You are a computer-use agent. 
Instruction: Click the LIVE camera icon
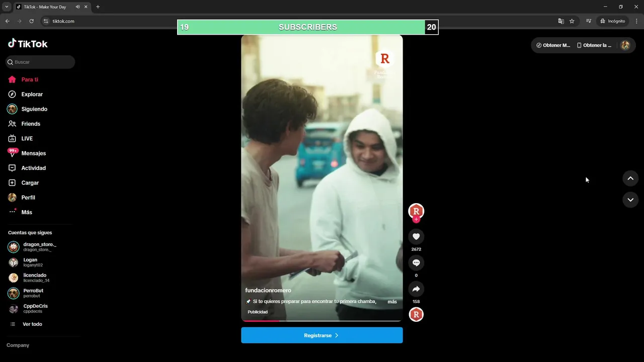(x=12, y=138)
